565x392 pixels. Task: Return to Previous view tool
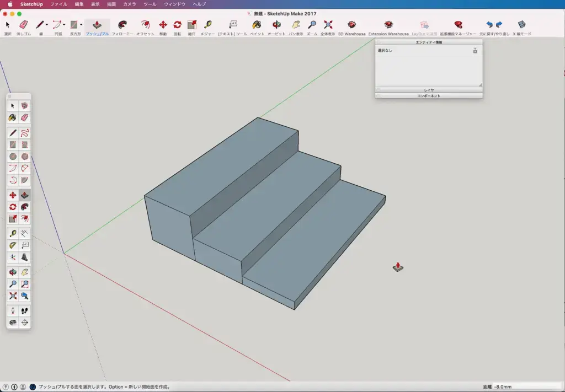[24, 296]
